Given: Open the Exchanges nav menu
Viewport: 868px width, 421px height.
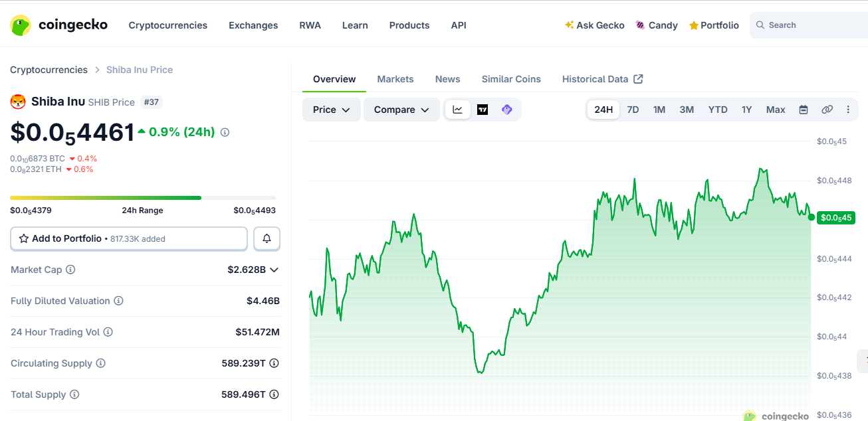Looking at the screenshot, I should pyautogui.click(x=253, y=25).
